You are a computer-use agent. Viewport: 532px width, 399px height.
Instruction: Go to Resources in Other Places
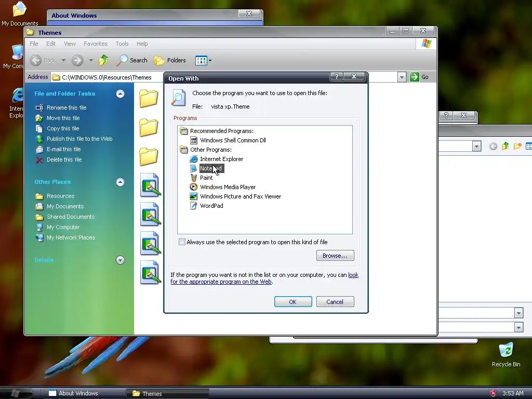pos(60,196)
